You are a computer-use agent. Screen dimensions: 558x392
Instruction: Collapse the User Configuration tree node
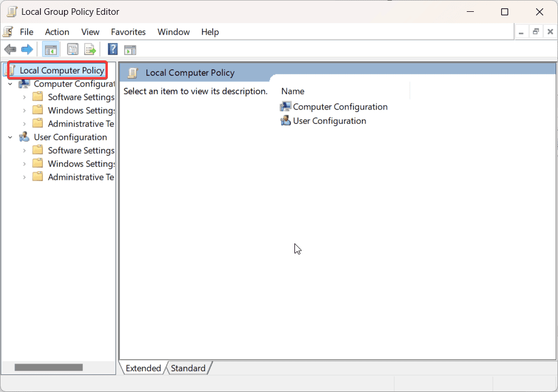click(10, 137)
